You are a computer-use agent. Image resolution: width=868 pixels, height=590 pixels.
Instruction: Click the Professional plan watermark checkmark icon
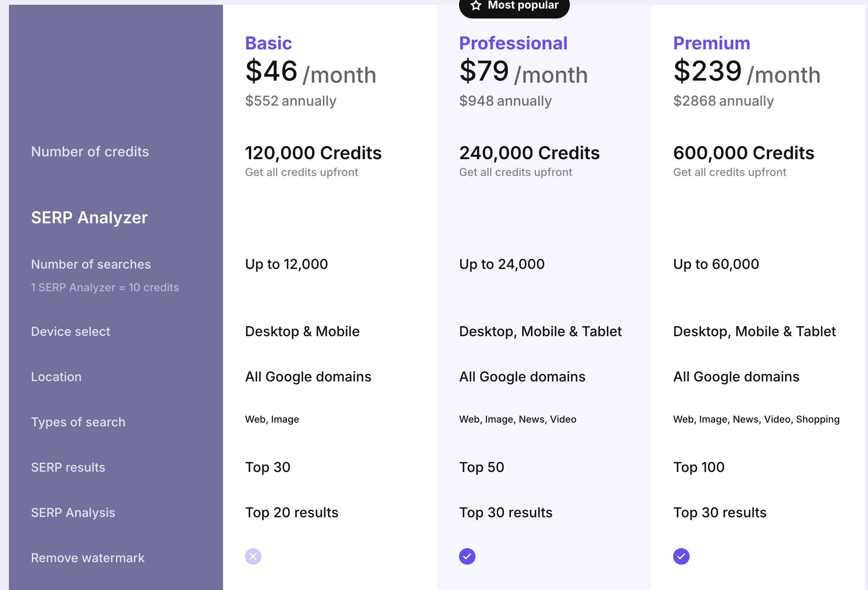point(467,556)
